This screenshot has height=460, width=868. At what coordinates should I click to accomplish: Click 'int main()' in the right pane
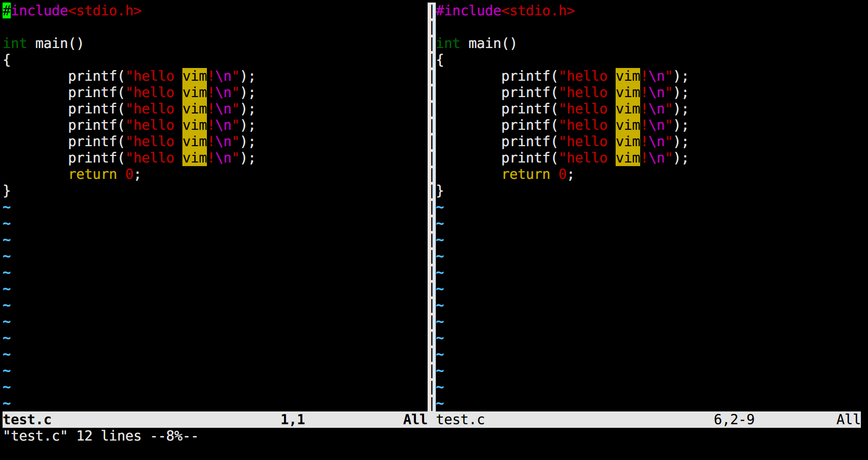pos(476,43)
